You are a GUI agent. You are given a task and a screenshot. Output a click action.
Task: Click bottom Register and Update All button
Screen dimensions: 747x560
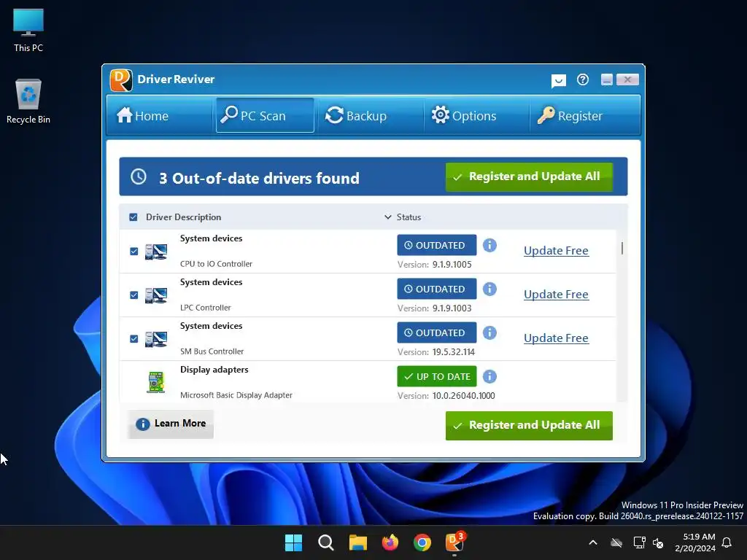tap(529, 425)
